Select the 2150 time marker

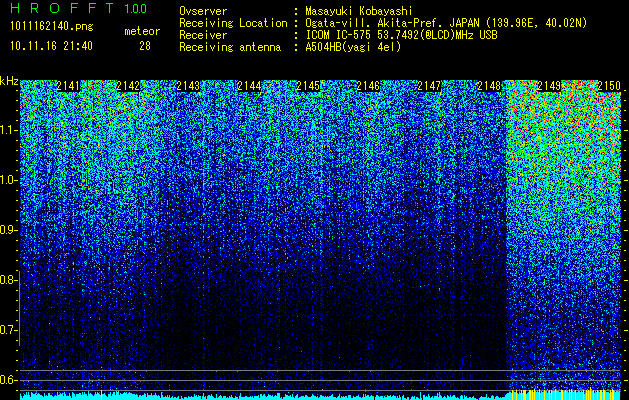(x=609, y=86)
